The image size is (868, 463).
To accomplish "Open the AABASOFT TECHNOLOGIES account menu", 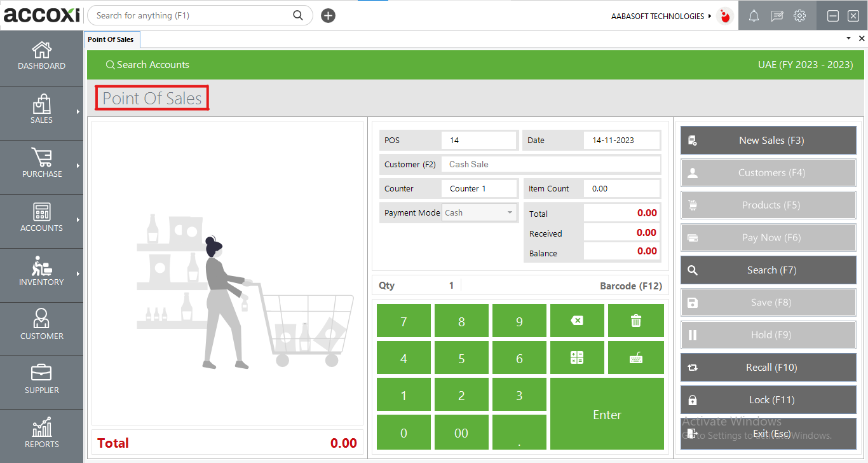I will (659, 16).
